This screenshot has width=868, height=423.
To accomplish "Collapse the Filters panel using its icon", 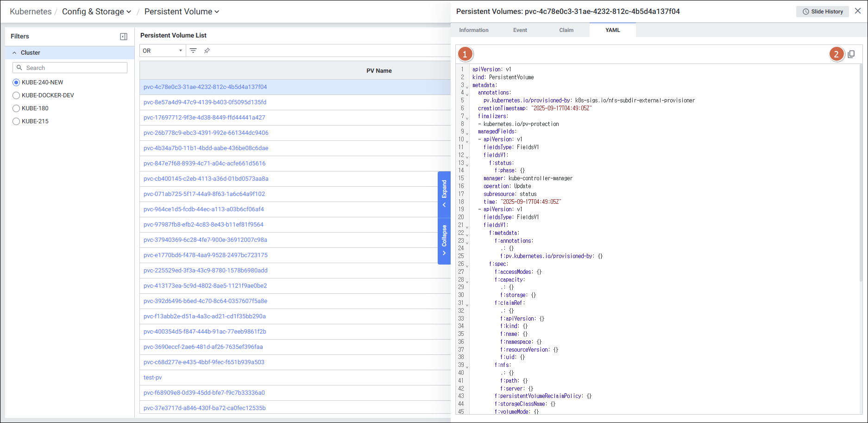I will 124,37.
